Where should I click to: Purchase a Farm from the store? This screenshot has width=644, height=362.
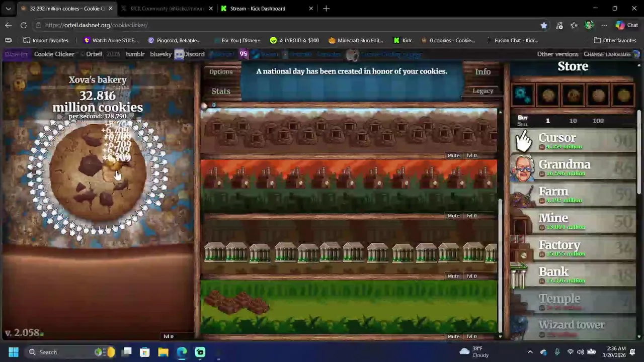[x=573, y=195]
